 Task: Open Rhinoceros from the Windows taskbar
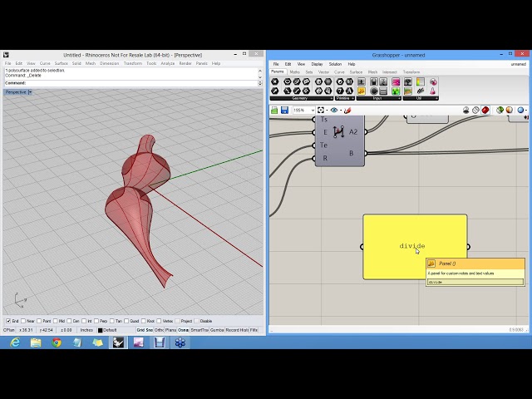pos(118,342)
